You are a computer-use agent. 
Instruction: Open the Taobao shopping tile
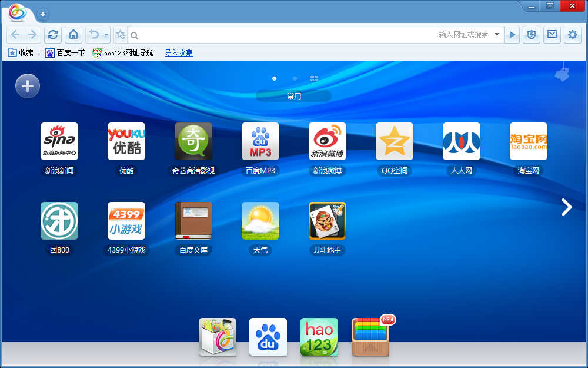coord(529,141)
